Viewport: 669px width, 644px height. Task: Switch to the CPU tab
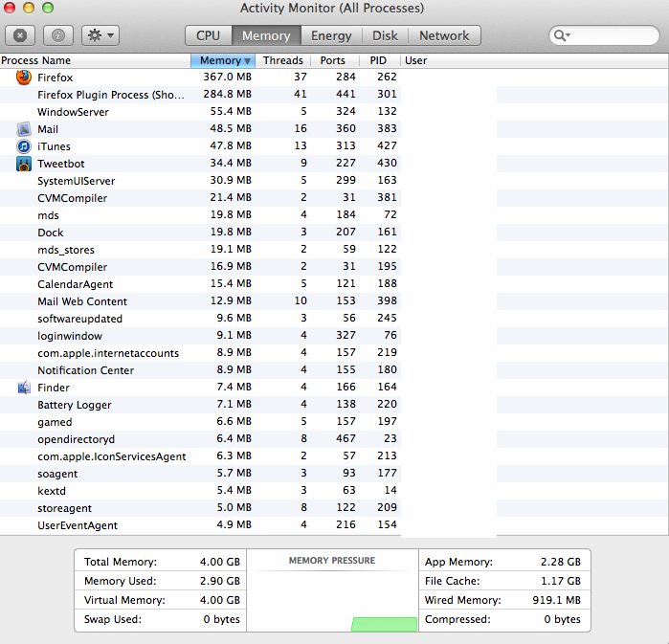[x=209, y=35]
